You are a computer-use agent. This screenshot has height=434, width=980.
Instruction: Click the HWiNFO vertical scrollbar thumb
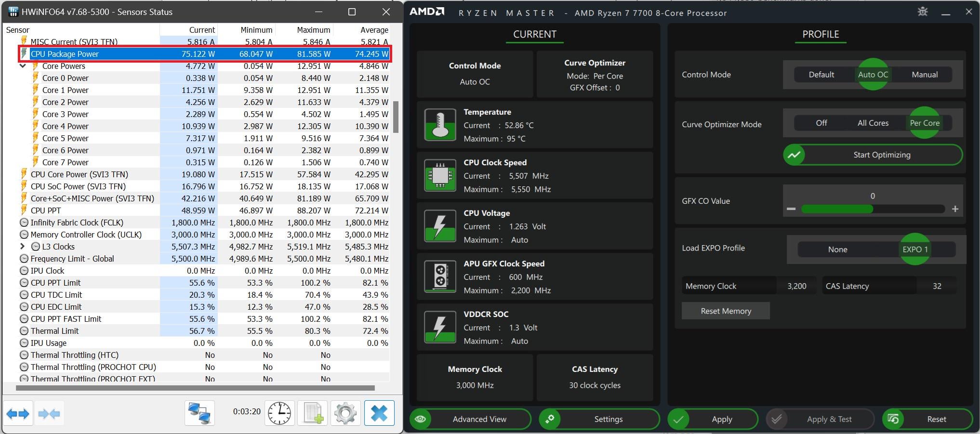coord(396,117)
